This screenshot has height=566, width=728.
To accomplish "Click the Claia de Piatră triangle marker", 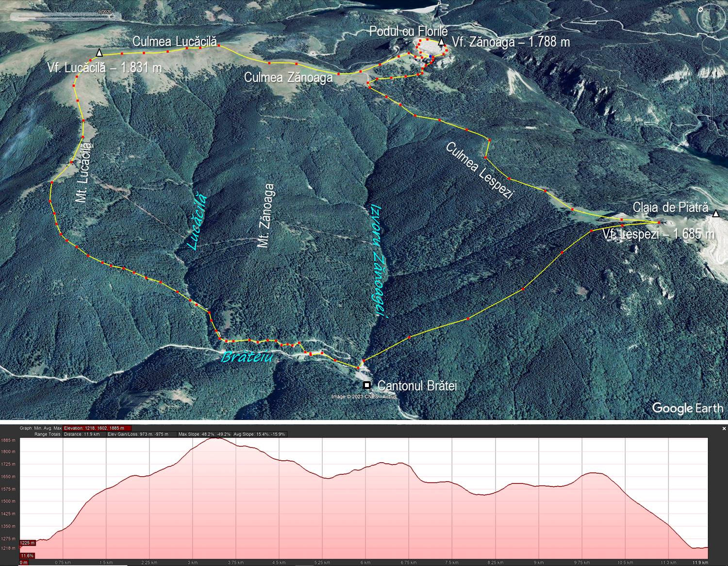I will [716, 214].
